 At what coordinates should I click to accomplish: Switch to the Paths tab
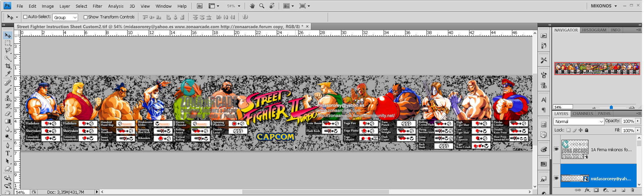coord(604,114)
